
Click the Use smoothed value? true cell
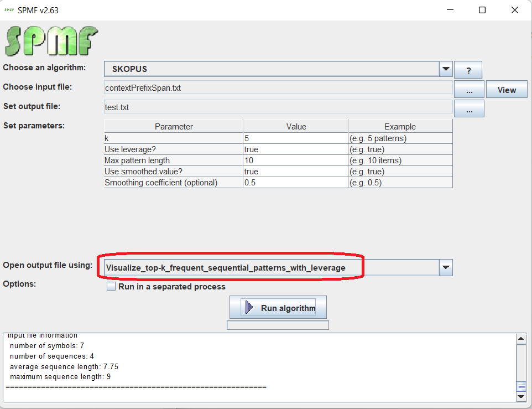295,172
